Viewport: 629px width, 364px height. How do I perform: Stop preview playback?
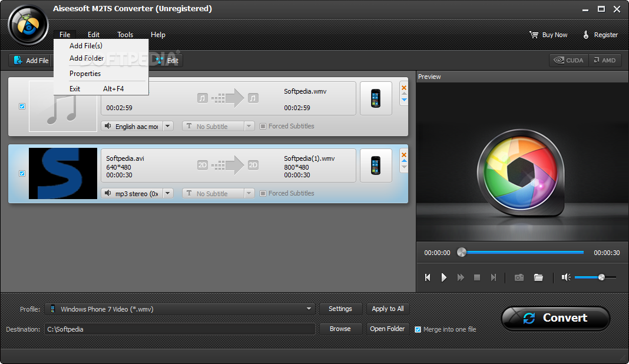[477, 277]
